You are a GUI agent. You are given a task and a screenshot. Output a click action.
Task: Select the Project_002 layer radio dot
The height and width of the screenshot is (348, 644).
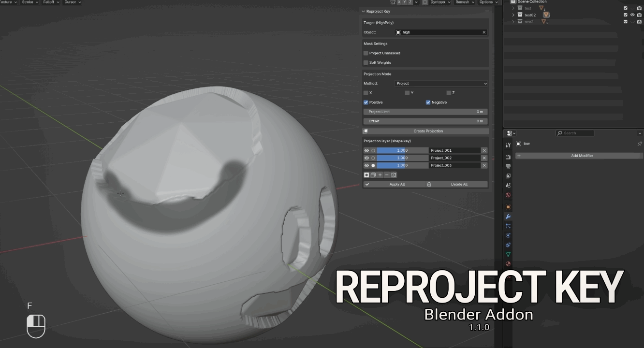373,158
